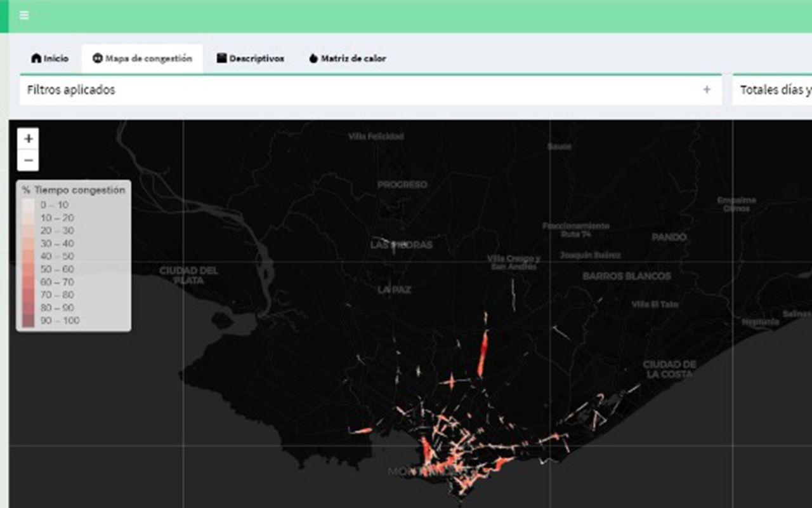Open the Matriz de calor tab

tap(347, 58)
